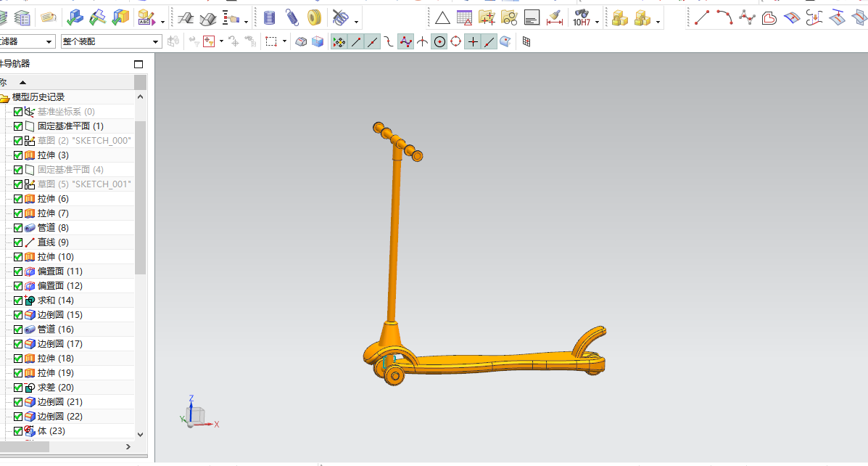
Task: Click the table with triangle icon
Action: (x=464, y=18)
